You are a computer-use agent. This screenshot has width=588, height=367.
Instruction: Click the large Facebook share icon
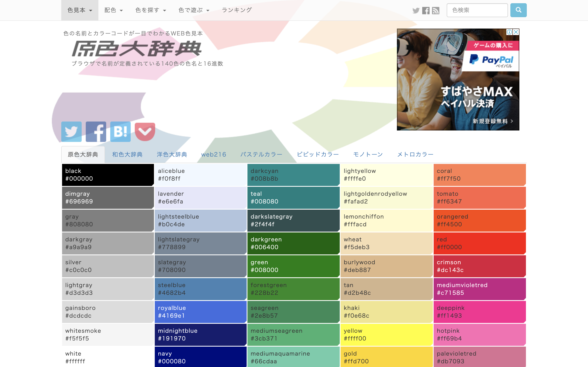click(x=96, y=132)
